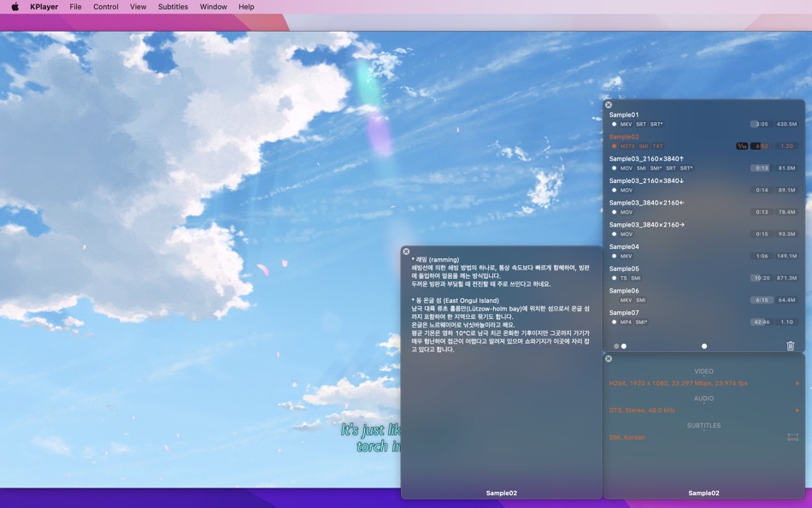Select the H264, 1920 x 1080 video track
This screenshot has width=812, height=508.
click(x=679, y=384)
